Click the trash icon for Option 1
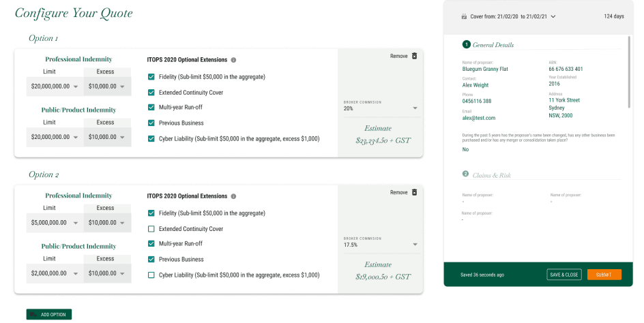The height and width of the screenshot is (323, 644). (x=414, y=56)
